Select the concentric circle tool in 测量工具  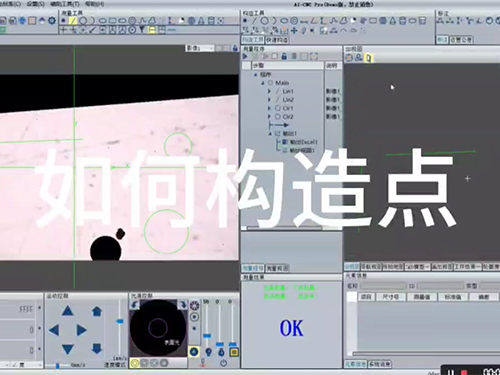point(132,21)
